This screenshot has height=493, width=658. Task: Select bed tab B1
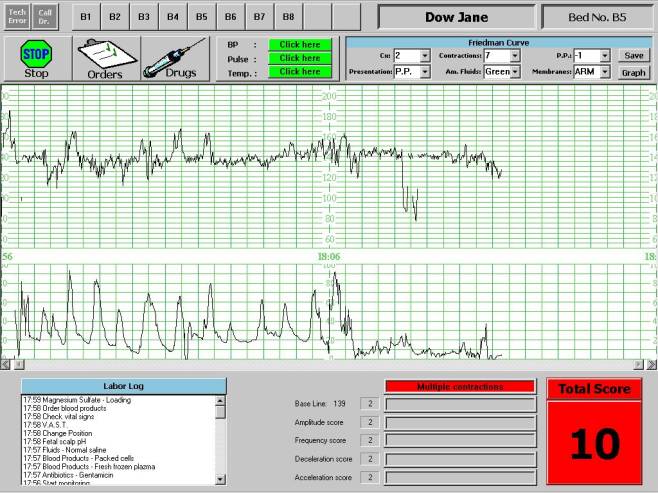(86, 17)
